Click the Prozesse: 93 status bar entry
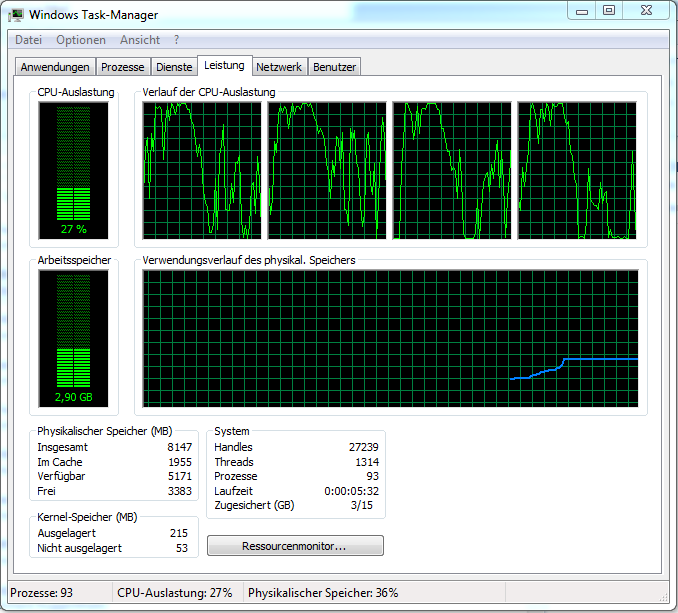 click(42, 593)
